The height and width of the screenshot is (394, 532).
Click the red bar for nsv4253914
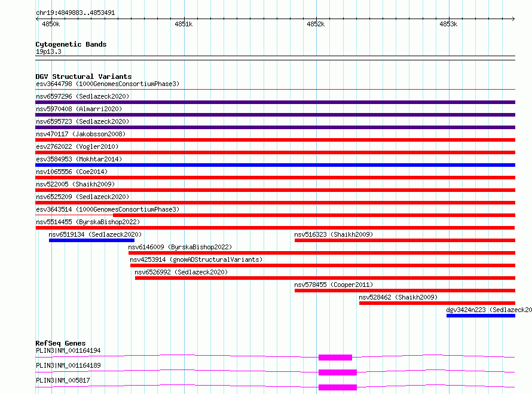tap(323, 265)
